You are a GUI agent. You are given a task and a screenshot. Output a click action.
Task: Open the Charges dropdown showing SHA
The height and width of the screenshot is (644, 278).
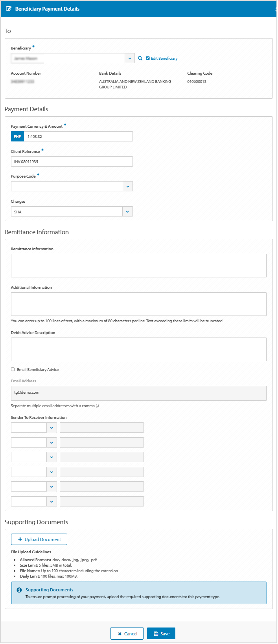[x=127, y=211]
